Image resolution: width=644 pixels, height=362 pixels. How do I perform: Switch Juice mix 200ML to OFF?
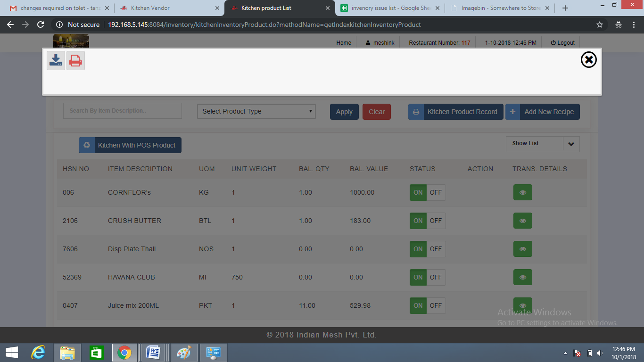(436, 305)
